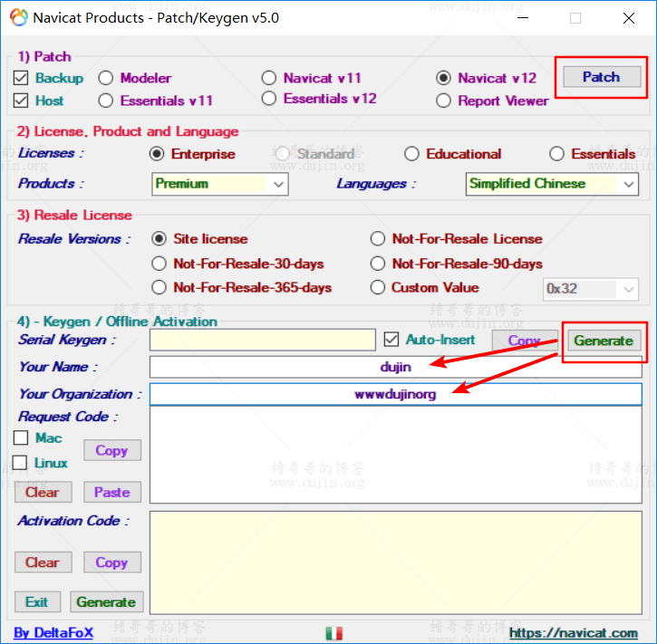Click Generate next to Serial Keygen
The image size is (657, 644).
(604, 341)
